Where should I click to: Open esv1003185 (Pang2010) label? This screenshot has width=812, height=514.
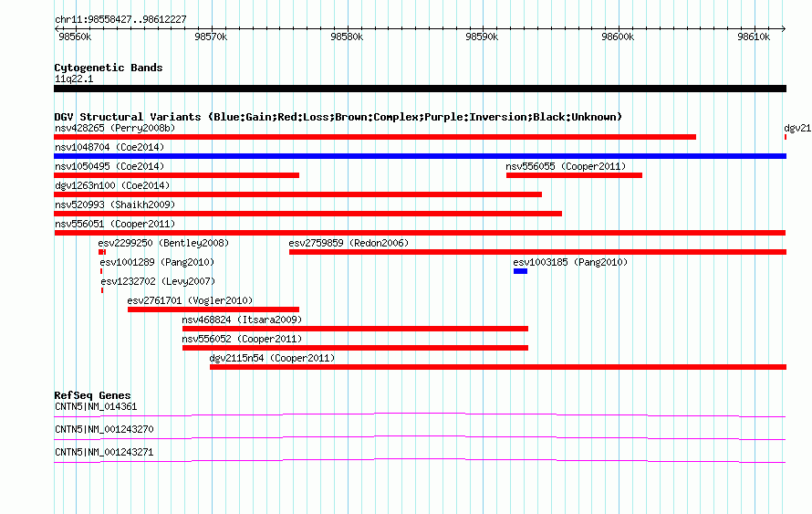tap(570, 262)
